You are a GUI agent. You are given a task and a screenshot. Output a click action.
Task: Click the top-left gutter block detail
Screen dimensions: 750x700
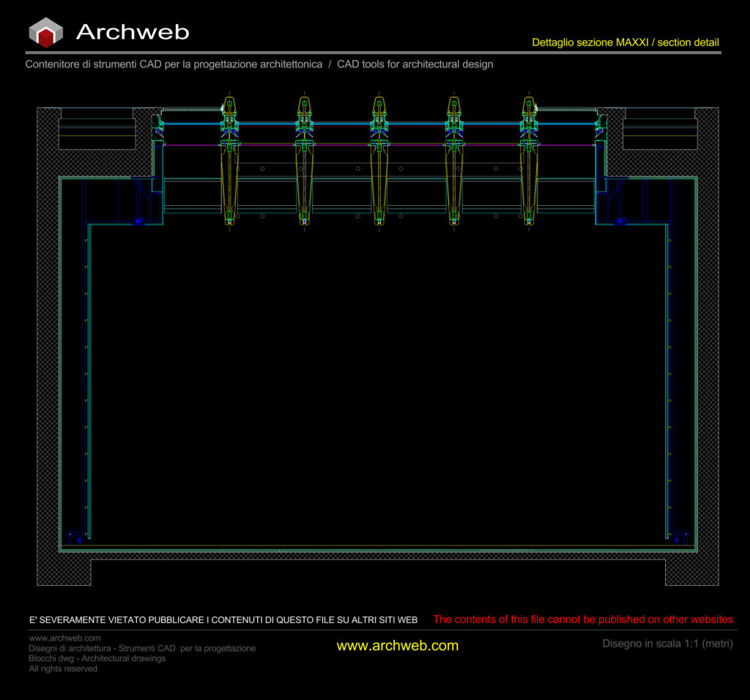pyautogui.click(x=97, y=129)
